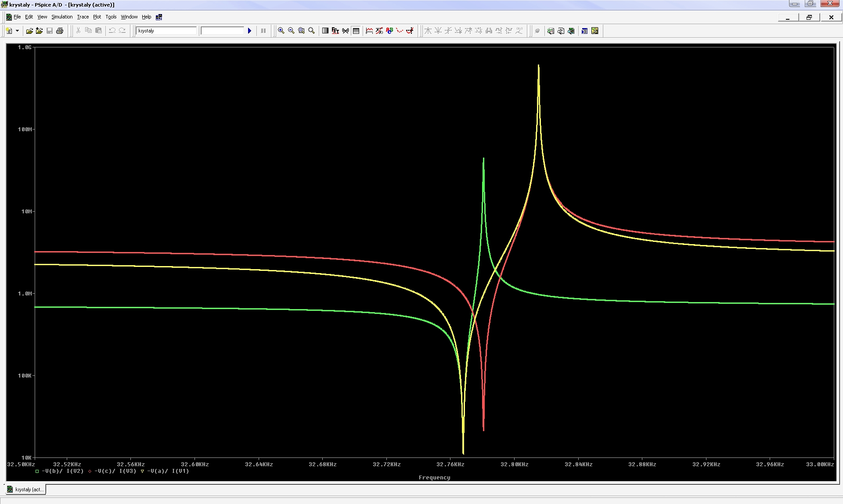
Task: Click the yellow rightmost toolbar icon
Action: coord(595,31)
